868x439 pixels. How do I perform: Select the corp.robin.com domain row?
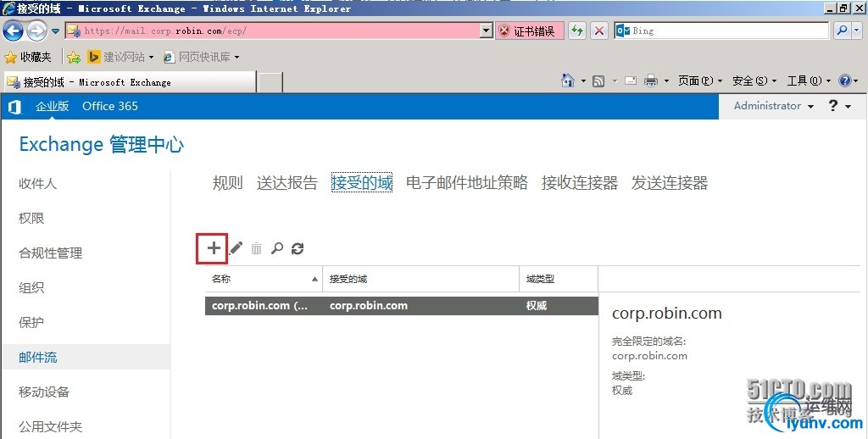point(401,306)
